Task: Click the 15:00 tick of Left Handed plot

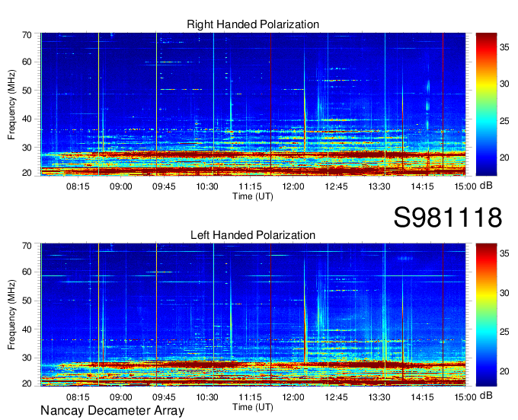Action: (x=465, y=397)
